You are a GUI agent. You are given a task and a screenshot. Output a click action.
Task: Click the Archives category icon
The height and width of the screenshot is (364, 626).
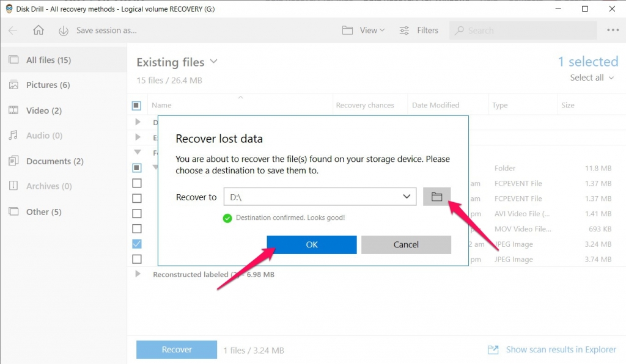[x=13, y=186]
